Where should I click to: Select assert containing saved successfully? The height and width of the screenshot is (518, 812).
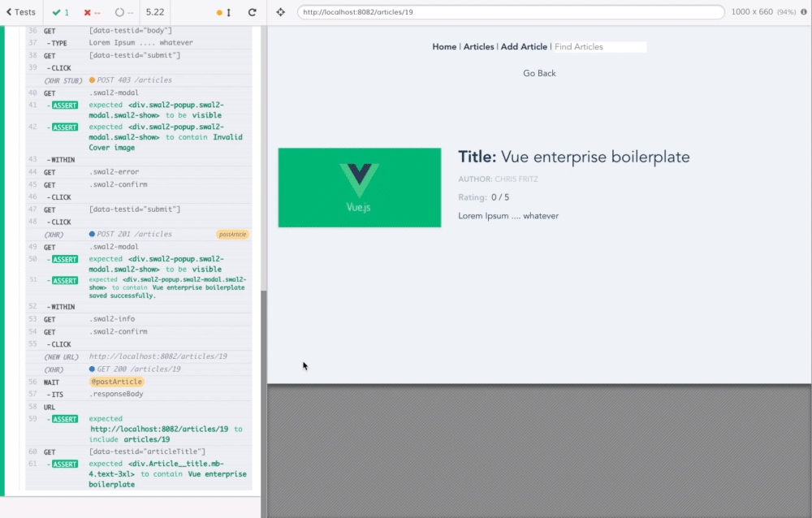(139, 287)
